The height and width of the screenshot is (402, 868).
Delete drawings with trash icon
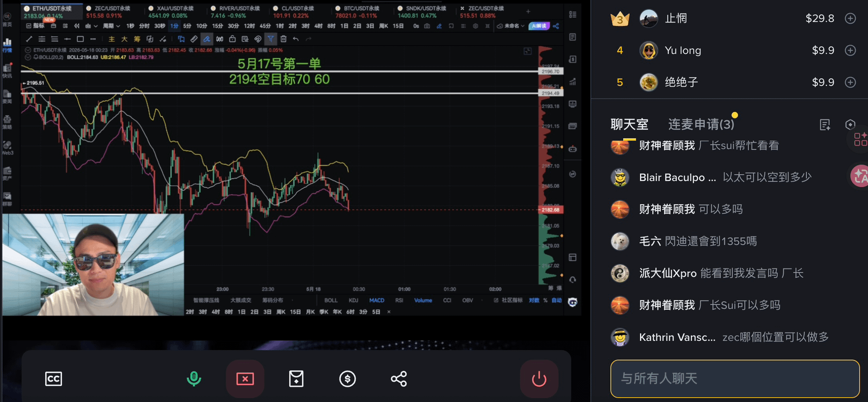[283, 39]
